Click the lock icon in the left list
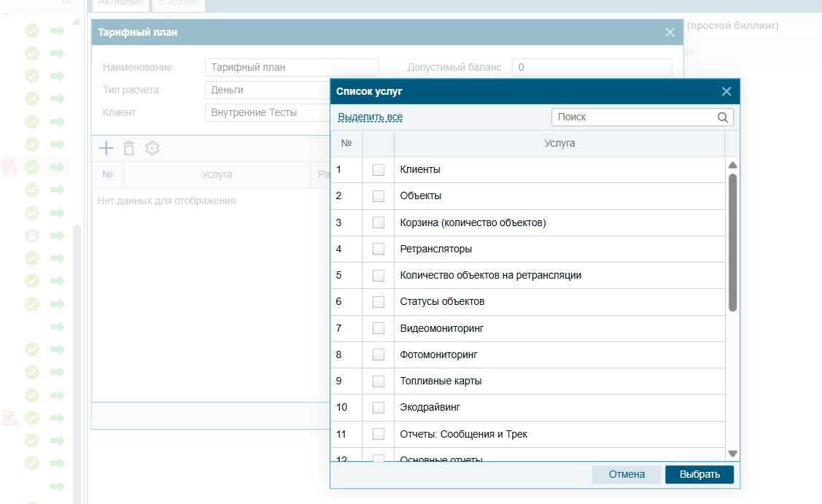Image resolution: width=822 pixels, height=504 pixels. pos(32,236)
